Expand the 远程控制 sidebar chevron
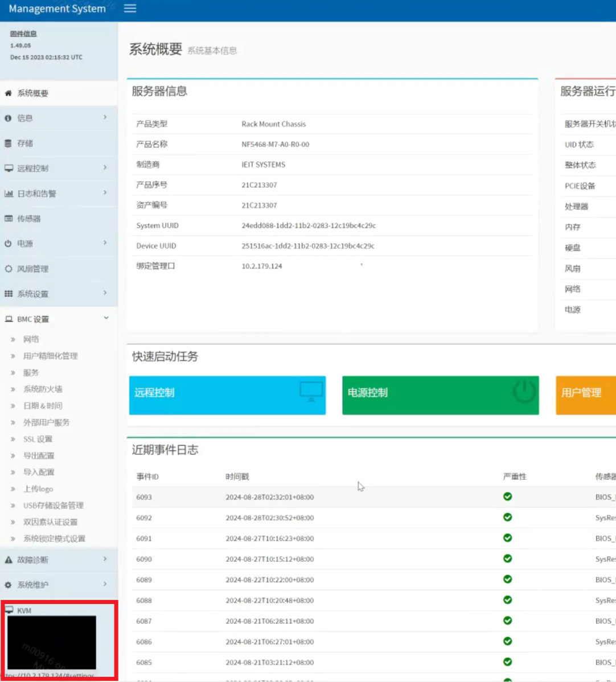Screen dimensions: 616x682 105,167
